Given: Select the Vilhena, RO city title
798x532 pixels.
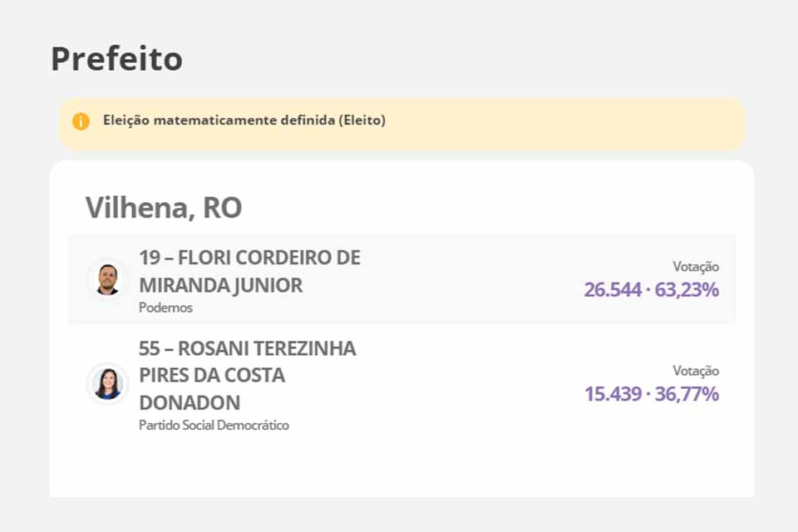Looking at the screenshot, I should point(163,208).
